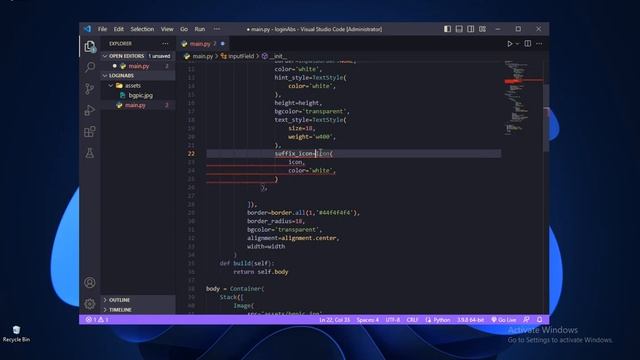The height and width of the screenshot is (360, 640).
Task: Split the editor to the right
Action: (528, 43)
